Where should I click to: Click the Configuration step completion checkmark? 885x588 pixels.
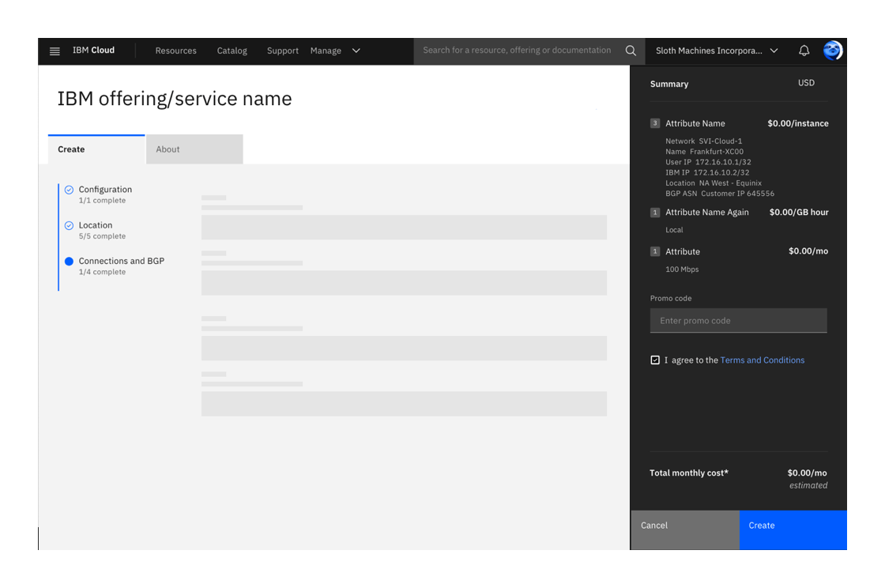69,190
